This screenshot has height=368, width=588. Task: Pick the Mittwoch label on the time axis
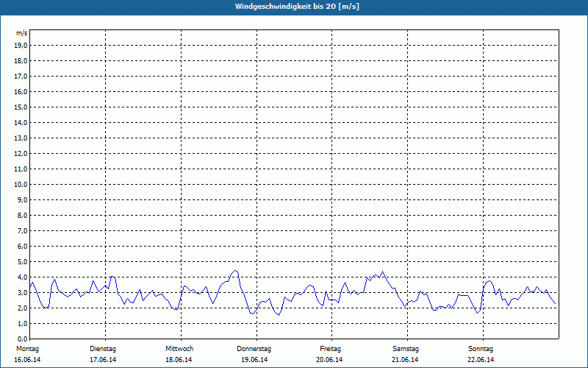(x=179, y=348)
